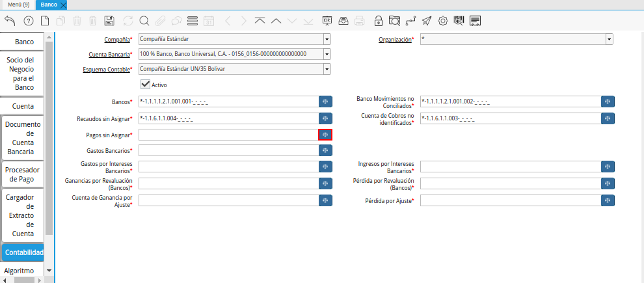Open account picker for Ingresos por Intereses Bancarios
Viewport: 644px width, 283px height.
pos(608,167)
